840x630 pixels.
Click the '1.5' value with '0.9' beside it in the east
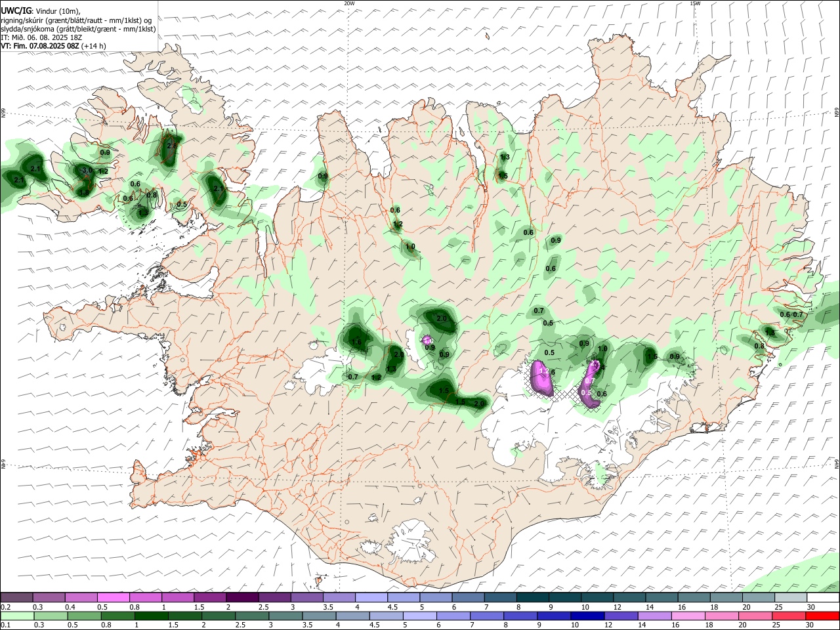point(652,356)
